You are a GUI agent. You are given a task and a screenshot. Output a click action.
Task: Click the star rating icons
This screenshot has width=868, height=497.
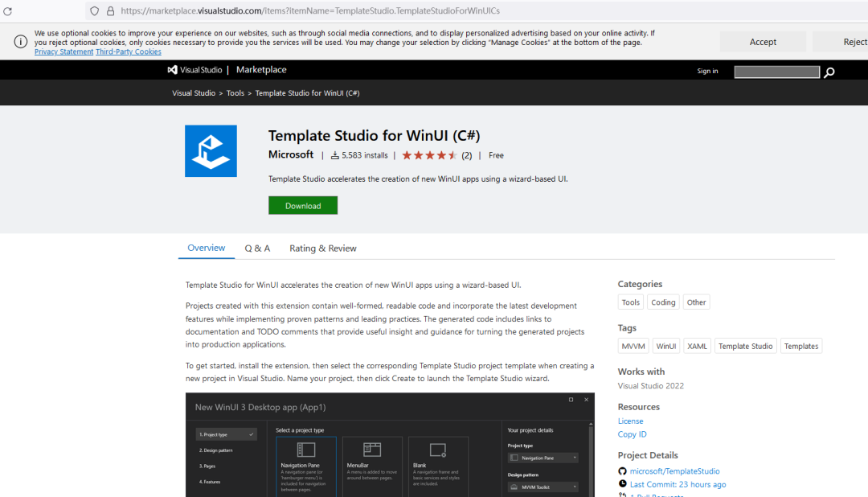pyautogui.click(x=429, y=155)
